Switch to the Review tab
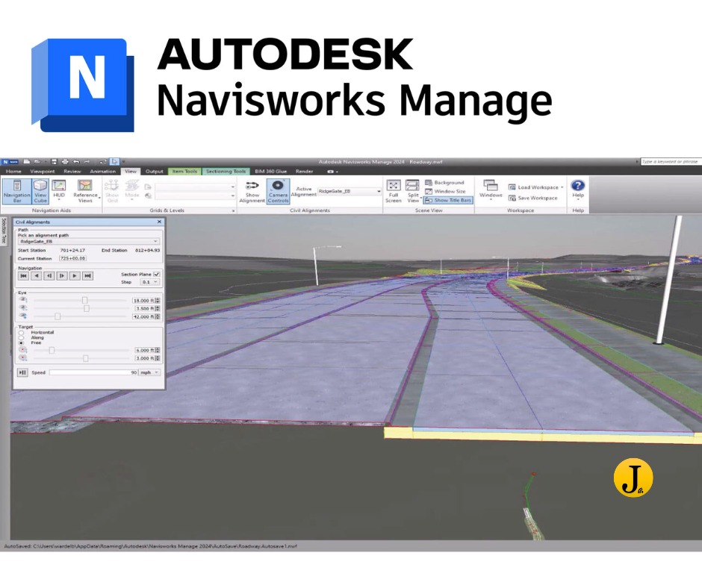This screenshot has width=702, height=588. click(x=72, y=172)
